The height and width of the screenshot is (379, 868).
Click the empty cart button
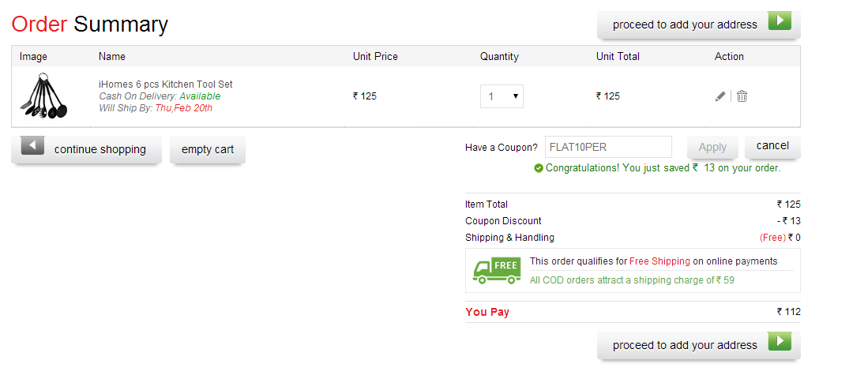coord(208,149)
